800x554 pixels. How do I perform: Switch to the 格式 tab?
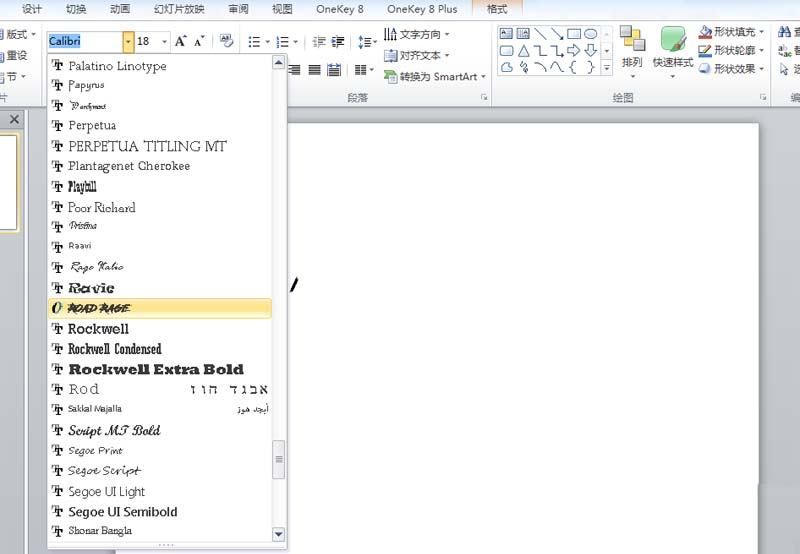497,9
